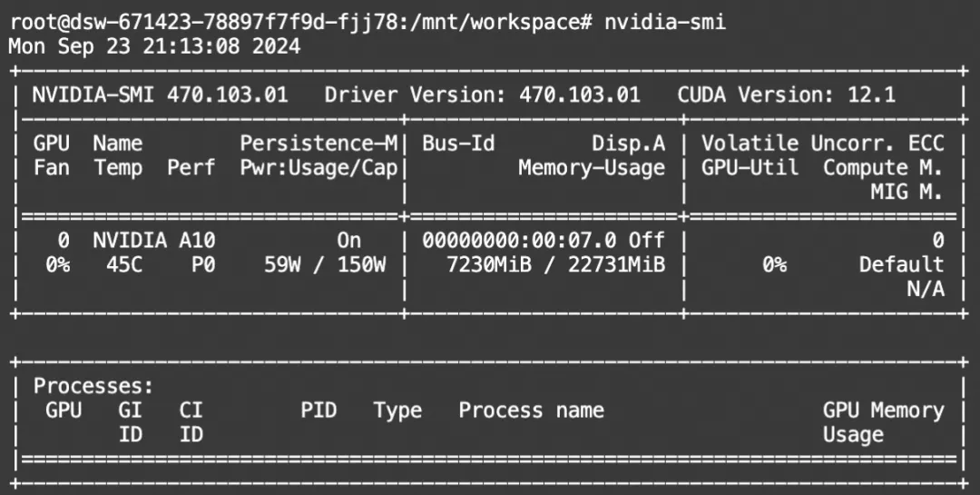Click the NVIDIA-SMI 470.103.01 label
The width and height of the screenshot is (980, 495).
click(x=160, y=94)
